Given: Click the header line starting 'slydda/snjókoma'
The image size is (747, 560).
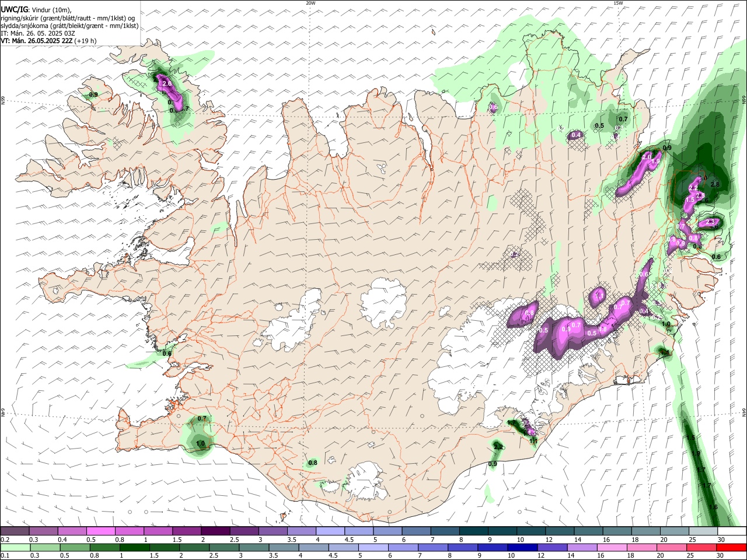Looking at the screenshot, I should [69, 26].
